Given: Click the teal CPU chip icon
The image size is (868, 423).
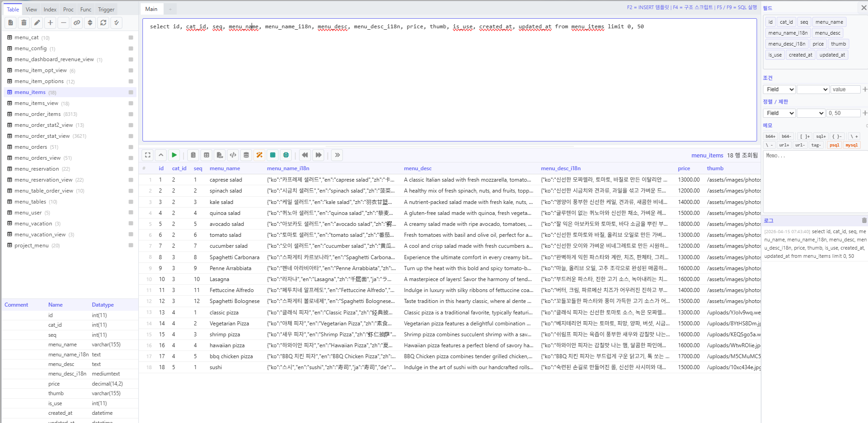Looking at the screenshot, I should click(286, 155).
